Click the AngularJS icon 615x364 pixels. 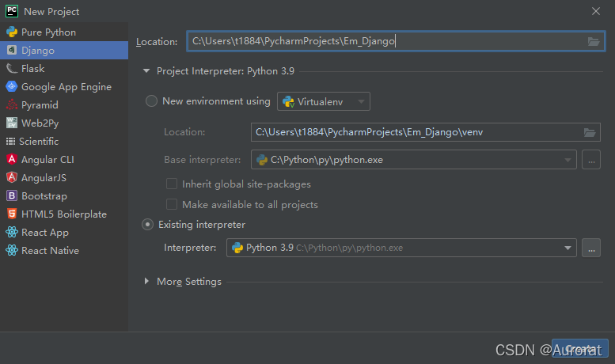pos(12,177)
